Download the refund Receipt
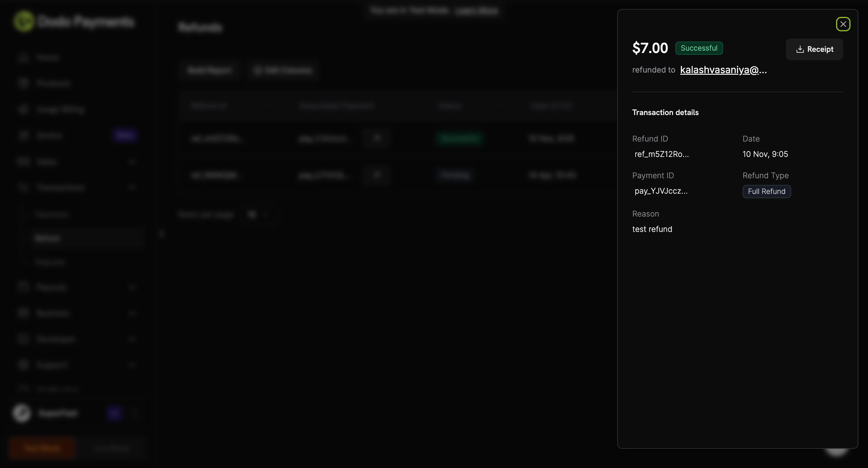868x468 pixels. click(814, 49)
